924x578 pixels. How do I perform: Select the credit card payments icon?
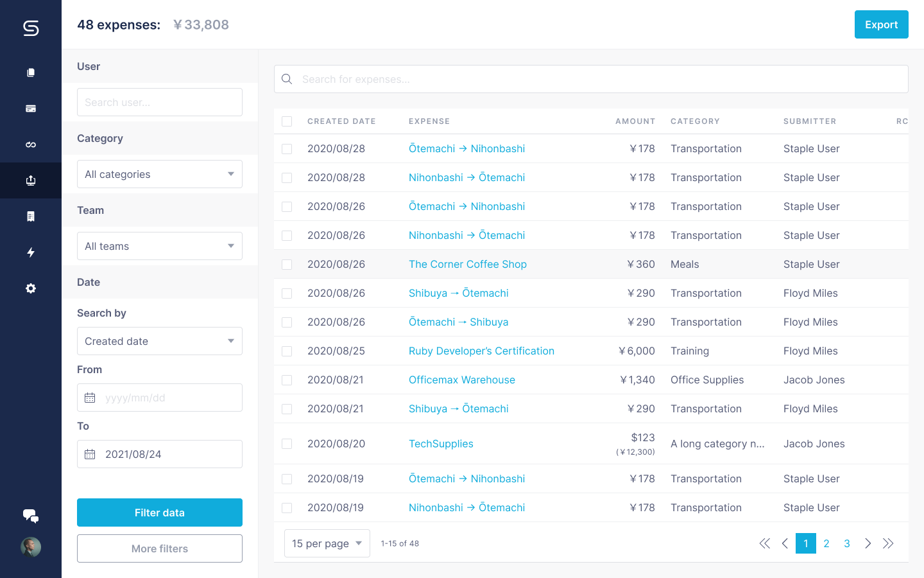(x=30, y=108)
